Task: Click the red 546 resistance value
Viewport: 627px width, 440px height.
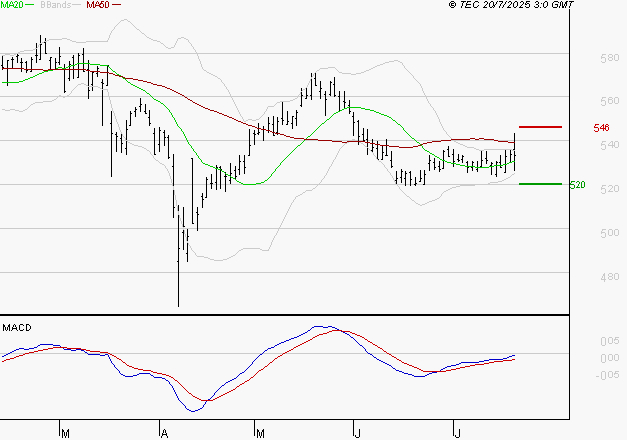Action: click(601, 128)
